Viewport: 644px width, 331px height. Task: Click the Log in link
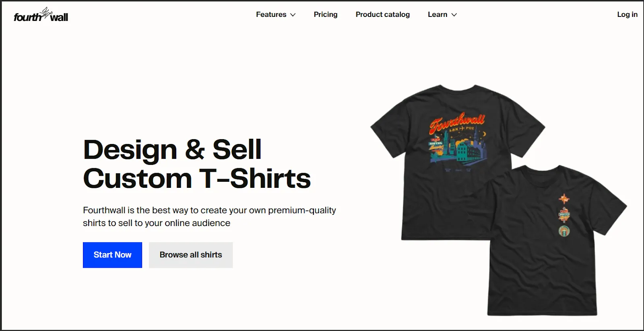(x=627, y=14)
